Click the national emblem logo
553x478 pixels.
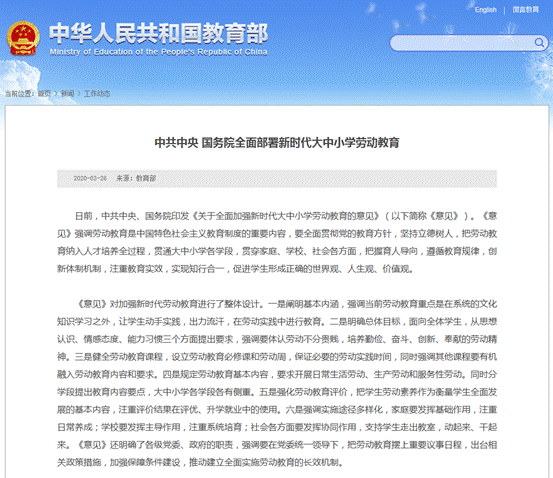[23, 39]
